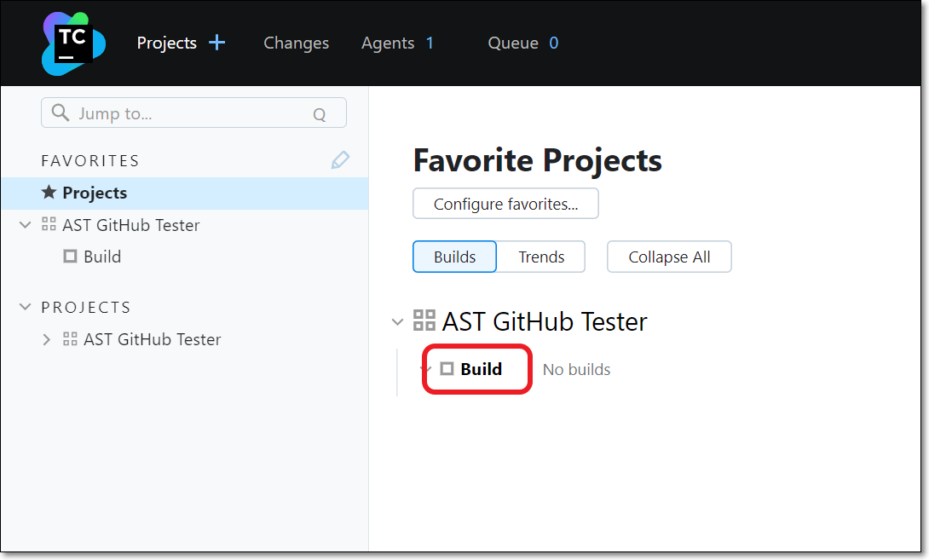Open Projects in top navigation
The image size is (929, 560).
(166, 43)
